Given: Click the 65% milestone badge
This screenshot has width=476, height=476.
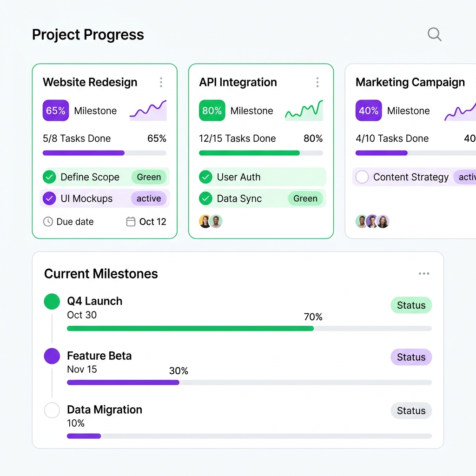Looking at the screenshot, I should [56, 111].
